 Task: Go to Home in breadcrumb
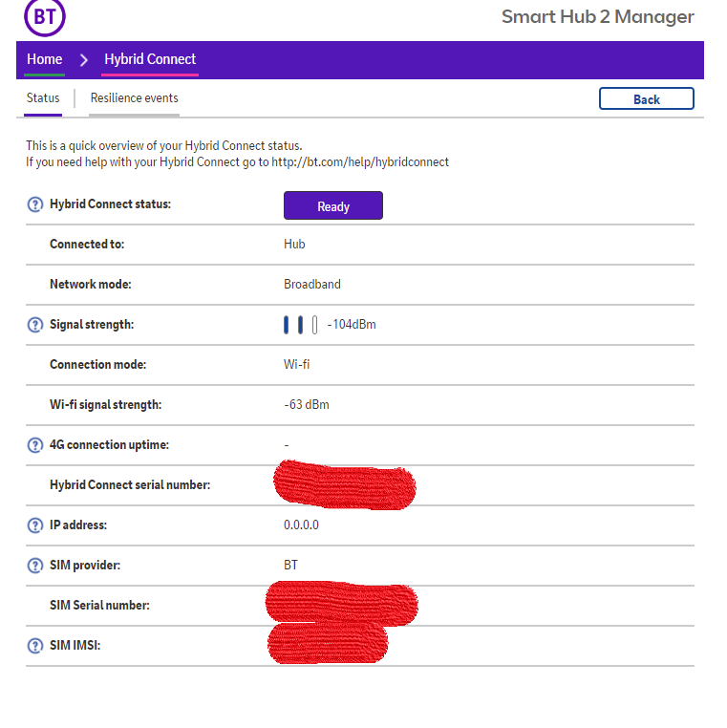pos(45,59)
